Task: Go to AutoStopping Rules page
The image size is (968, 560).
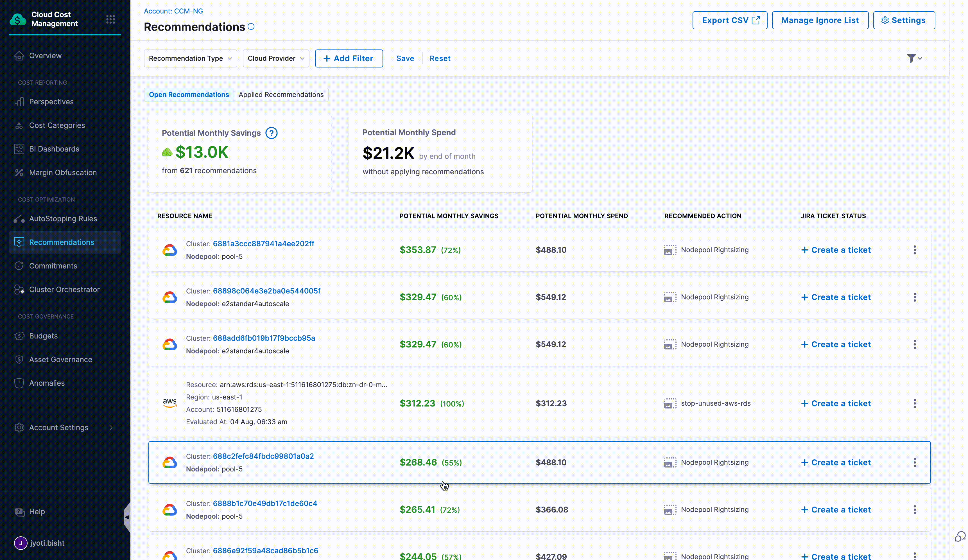Action: pyautogui.click(x=63, y=218)
